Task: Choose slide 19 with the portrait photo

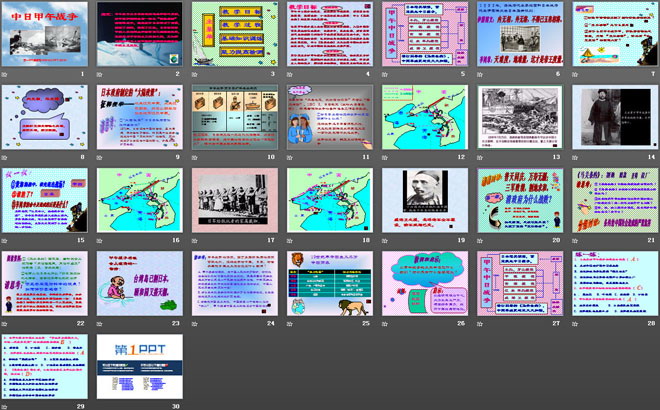Action: point(425,200)
